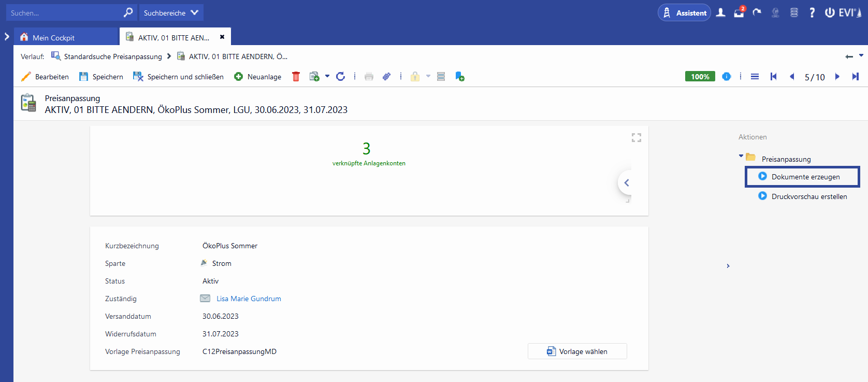Open the user profile icon

[720, 13]
